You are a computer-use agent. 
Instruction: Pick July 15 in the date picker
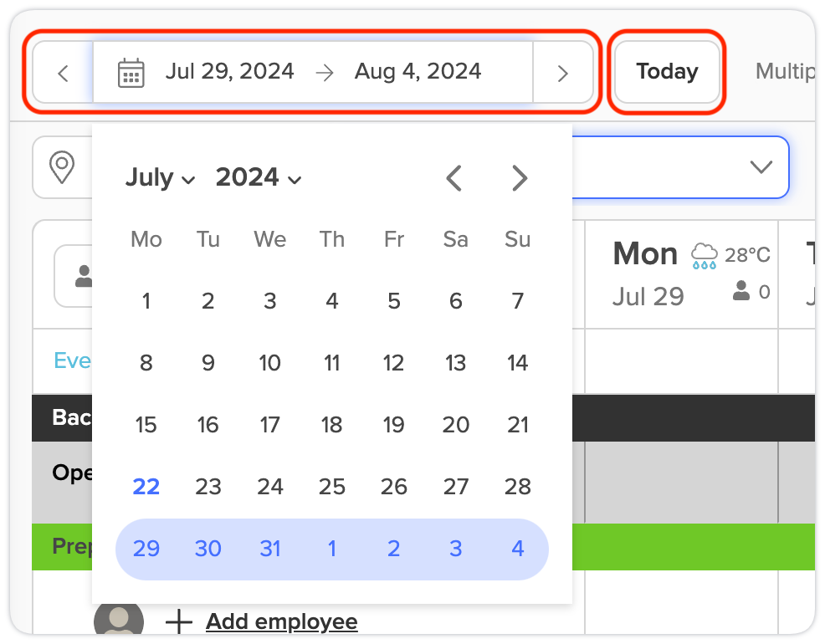pos(146,425)
